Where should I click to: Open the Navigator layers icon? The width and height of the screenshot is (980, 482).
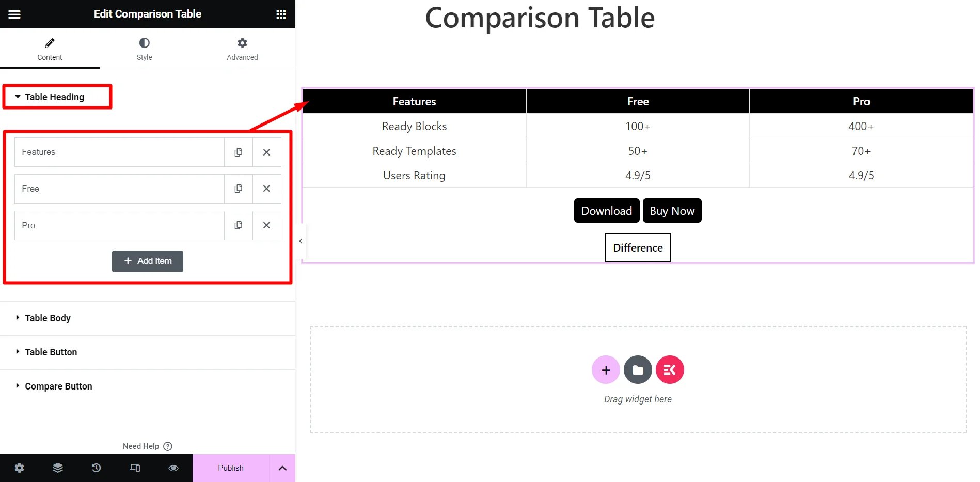tap(58, 468)
